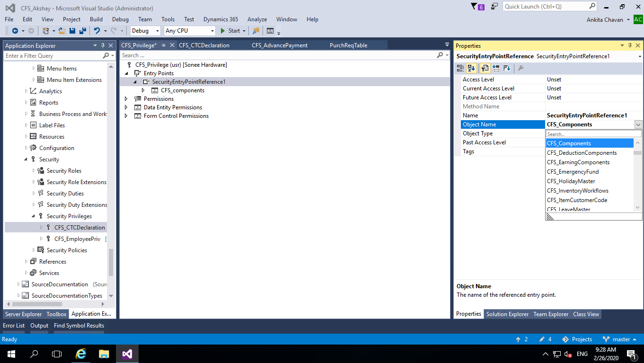Open Windows Start menu
Image resolution: width=644 pixels, height=363 pixels.
11,354
